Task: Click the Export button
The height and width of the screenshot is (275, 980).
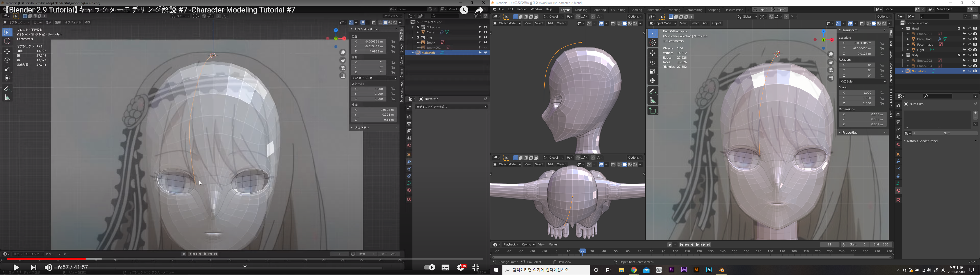Action: 763,9
